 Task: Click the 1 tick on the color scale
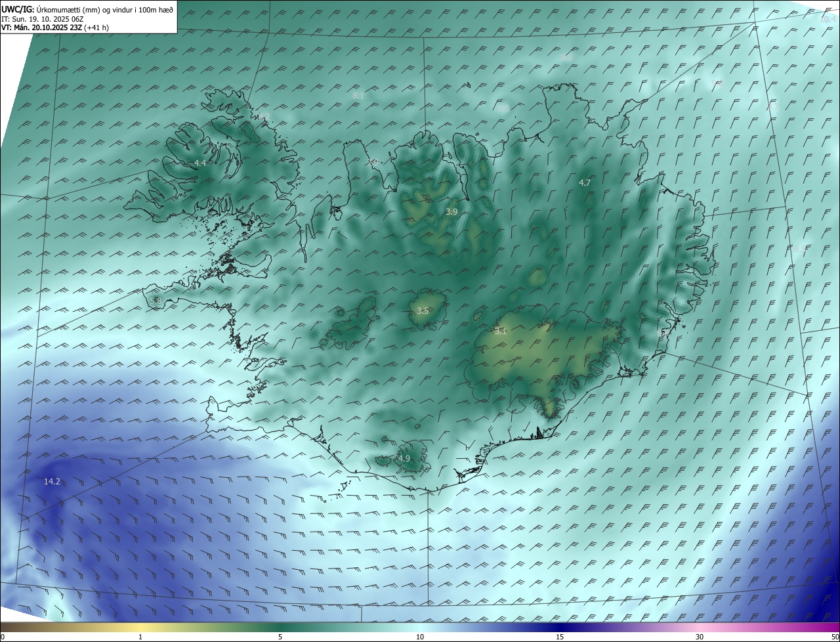click(140, 637)
